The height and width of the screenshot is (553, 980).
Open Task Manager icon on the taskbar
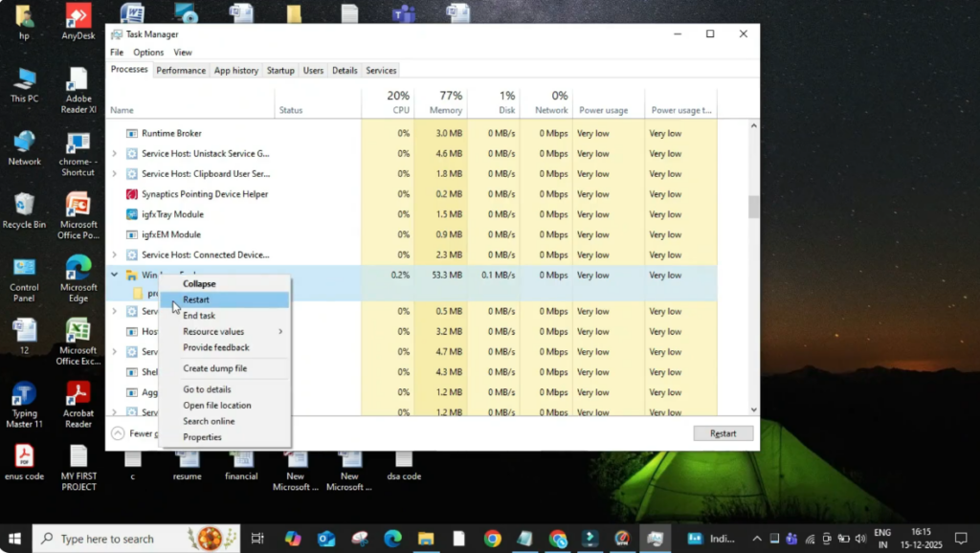click(654, 538)
